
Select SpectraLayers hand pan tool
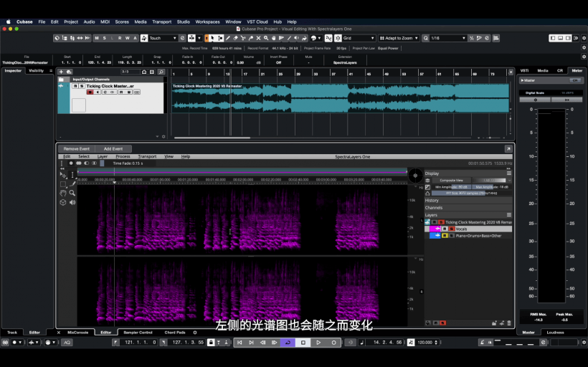click(63, 194)
